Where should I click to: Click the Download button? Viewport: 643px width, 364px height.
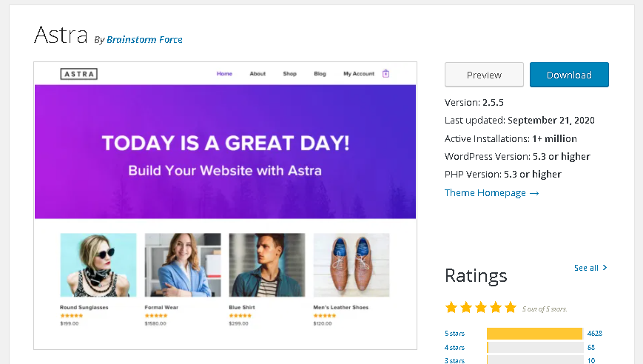tap(569, 75)
